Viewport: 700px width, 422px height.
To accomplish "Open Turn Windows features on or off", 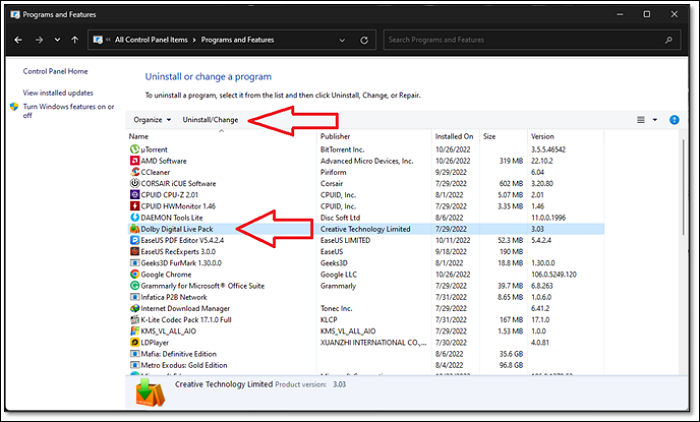I will [68, 111].
